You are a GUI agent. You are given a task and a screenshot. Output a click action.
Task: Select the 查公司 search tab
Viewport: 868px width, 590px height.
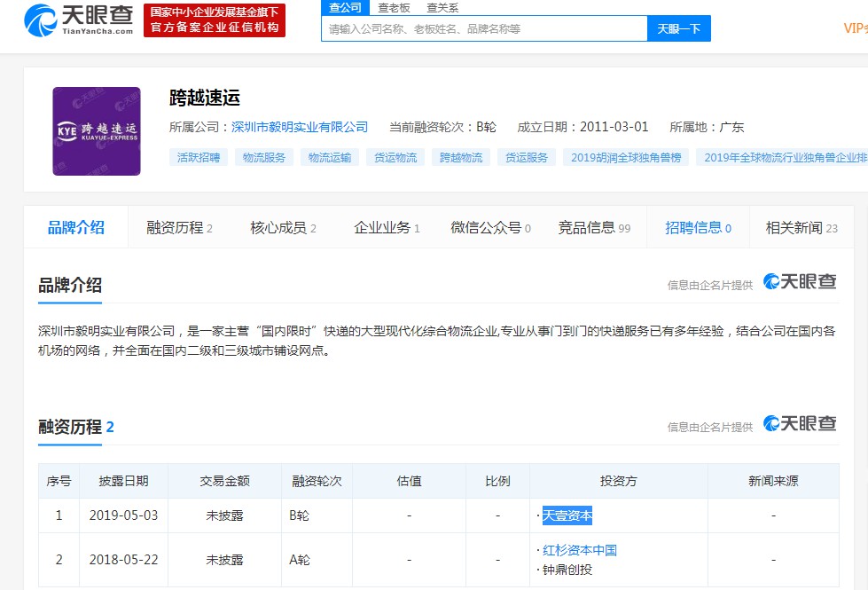pyautogui.click(x=345, y=8)
